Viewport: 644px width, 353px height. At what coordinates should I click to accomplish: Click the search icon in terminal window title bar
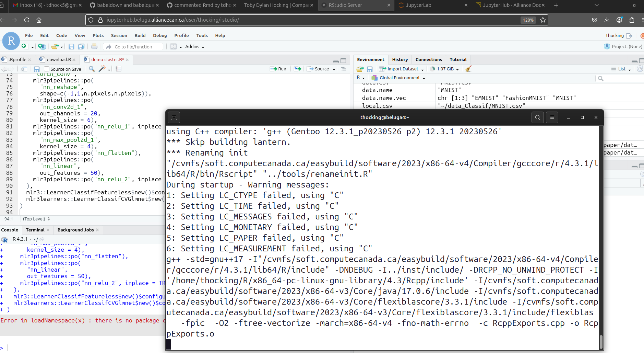click(537, 117)
